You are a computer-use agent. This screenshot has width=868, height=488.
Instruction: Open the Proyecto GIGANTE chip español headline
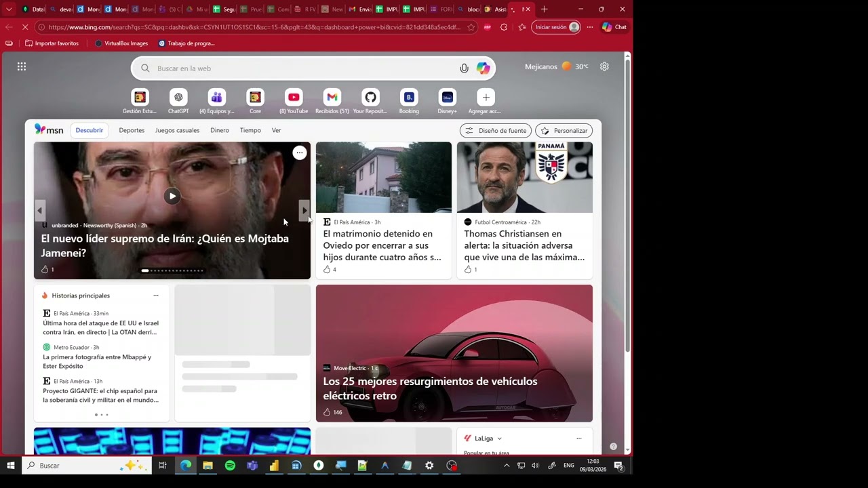tap(100, 395)
